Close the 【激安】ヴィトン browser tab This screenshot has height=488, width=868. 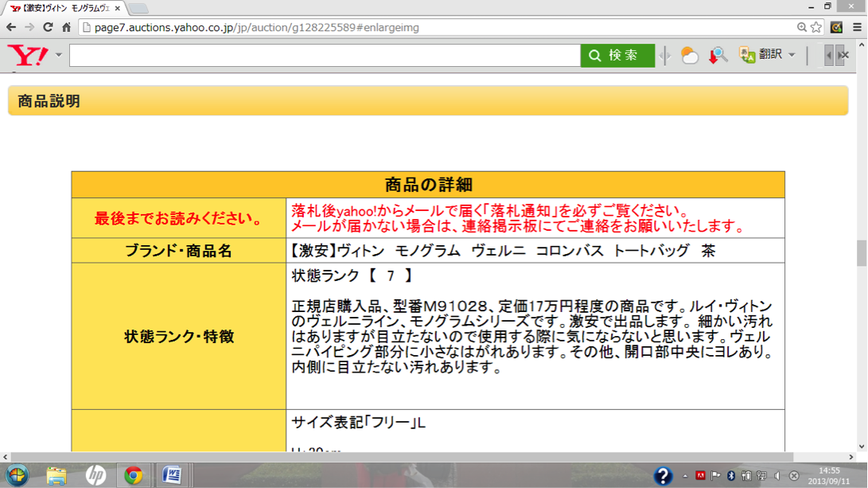[x=118, y=8]
